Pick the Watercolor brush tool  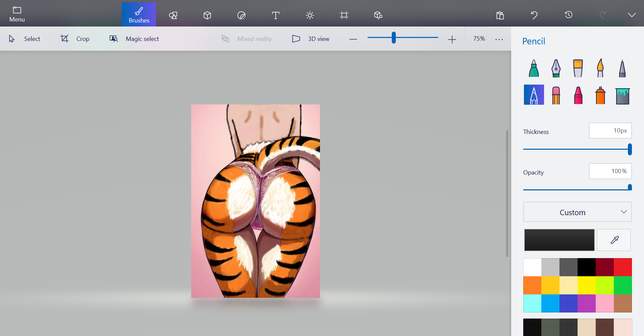click(x=600, y=68)
